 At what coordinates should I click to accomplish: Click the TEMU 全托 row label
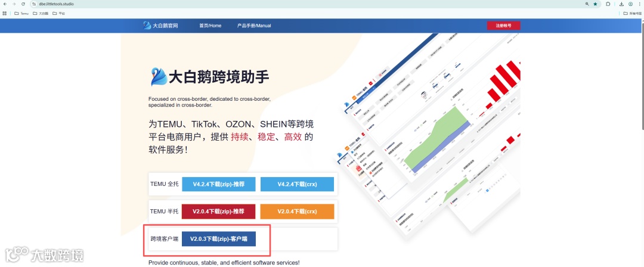point(165,184)
